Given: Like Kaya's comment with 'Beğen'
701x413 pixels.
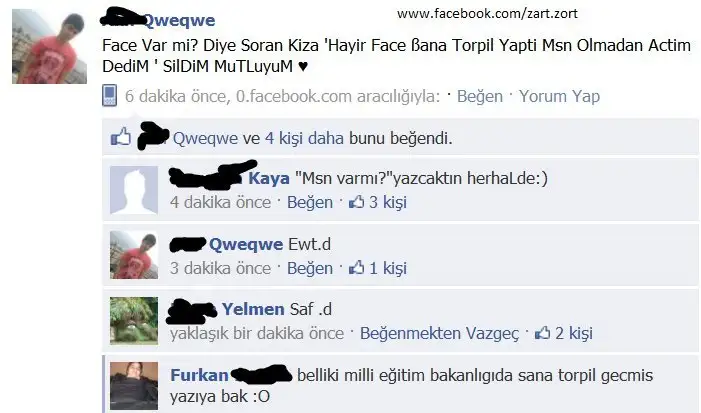Looking at the screenshot, I should tap(310, 202).
